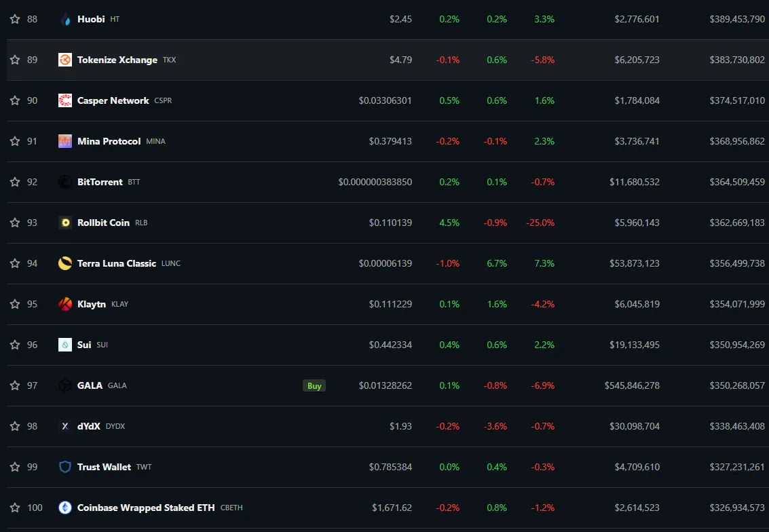Toggle favorite star for Casper Network
The width and height of the screenshot is (769, 532).
(x=15, y=100)
